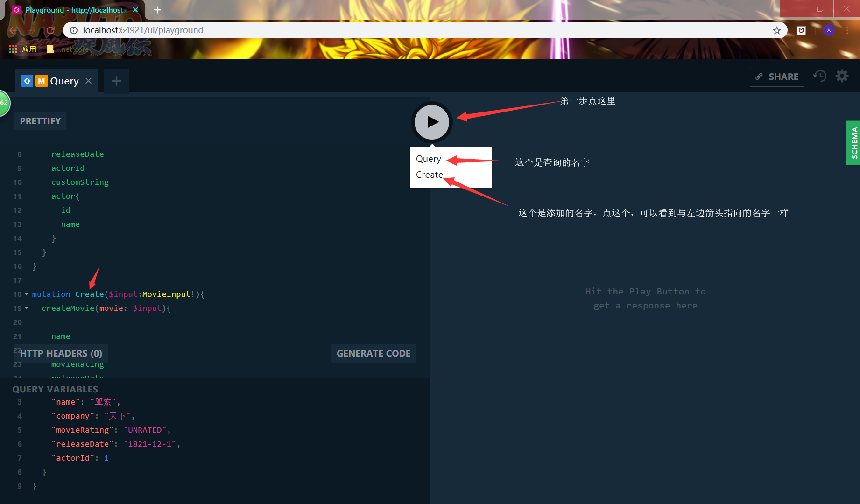This screenshot has height=504, width=860.
Task: Open the HTTP HEADERS (0) panel
Action: pyautogui.click(x=61, y=353)
